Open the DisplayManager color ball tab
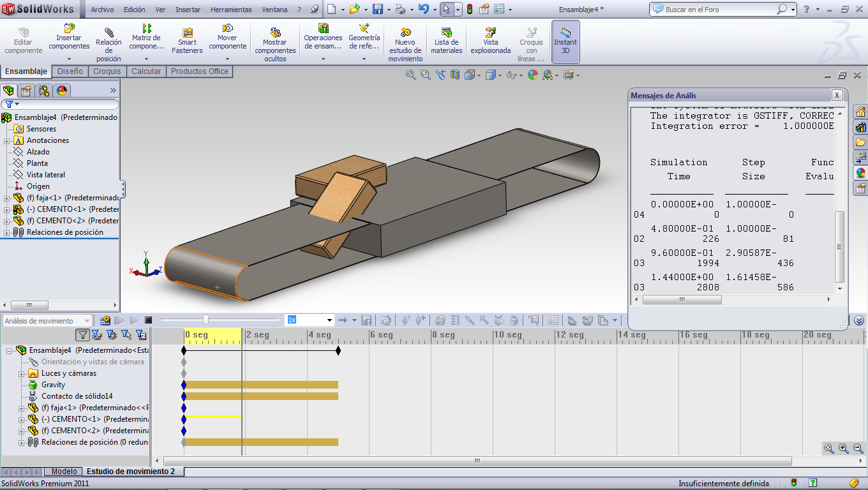 pyautogui.click(x=62, y=91)
